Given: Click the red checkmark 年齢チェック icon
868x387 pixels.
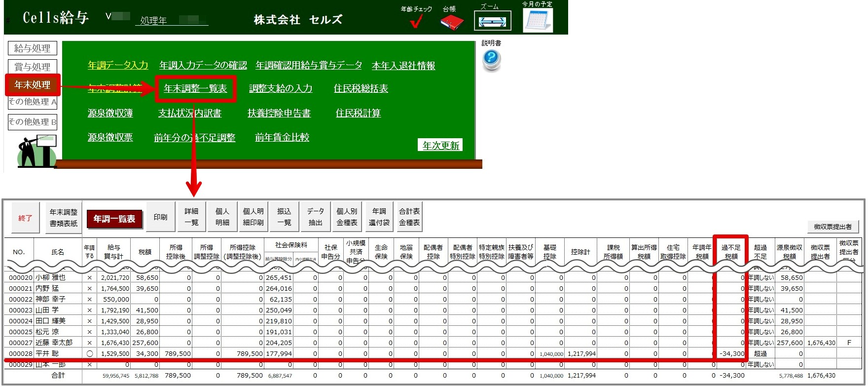Looking at the screenshot, I should [416, 21].
